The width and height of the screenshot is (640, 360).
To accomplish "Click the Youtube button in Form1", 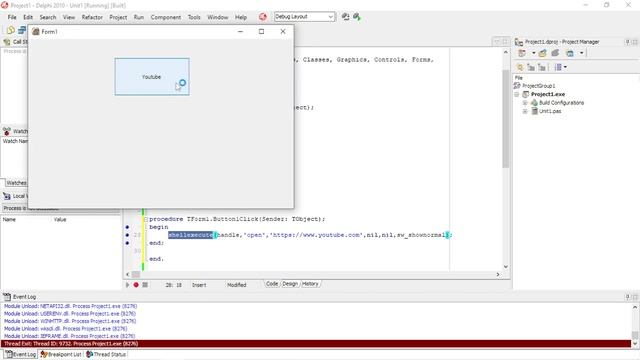I will (x=152, y=77).
